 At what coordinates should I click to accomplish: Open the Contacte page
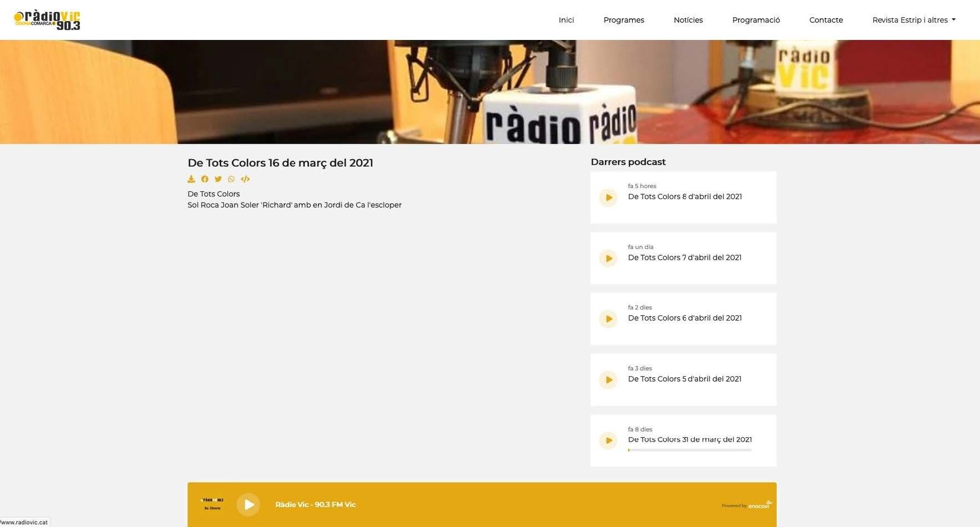coord(826,20)
